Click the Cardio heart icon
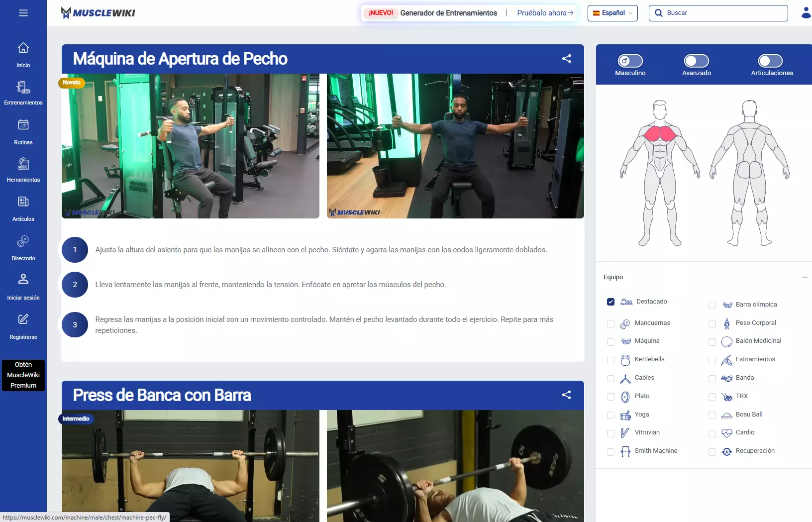The width and height of the screenshot is (812, 522). tap(727, 433)
